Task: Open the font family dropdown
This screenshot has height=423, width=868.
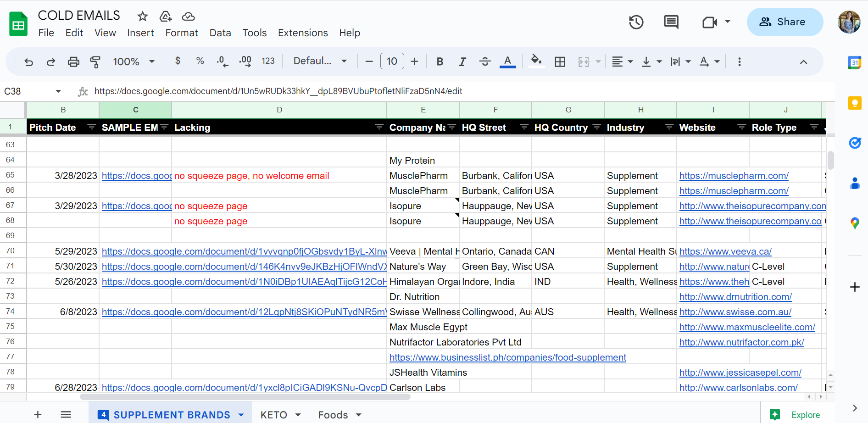Action: tap(320, 61)
